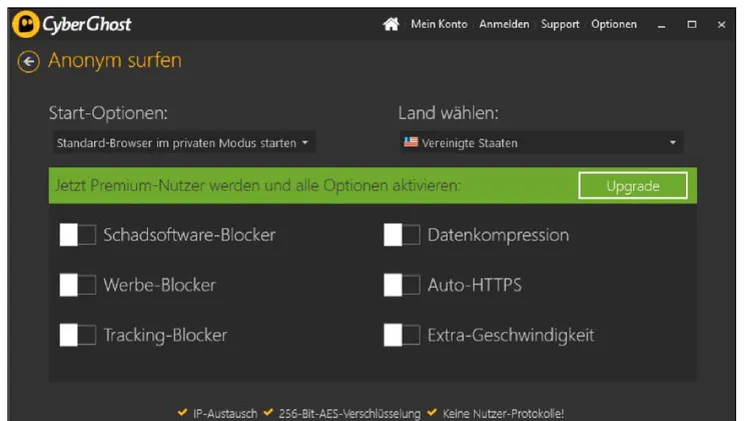Go back with the arrow icon

pos(29,62)
